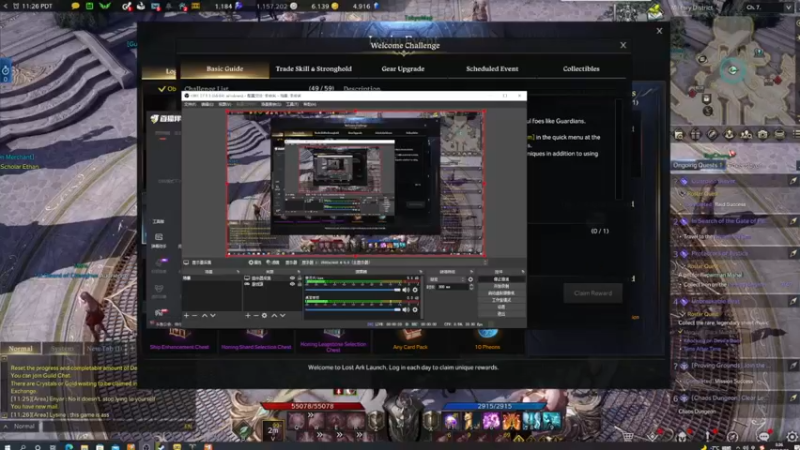This screenshot has width=800, height=450.
Task: Click arrow icon beside In Search of the Gate quest
Action: click(x=792, y=221)
